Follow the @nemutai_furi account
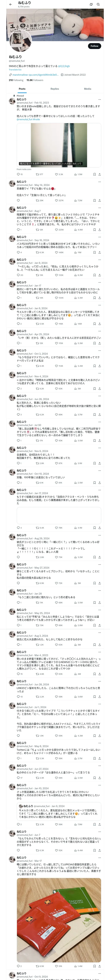This screenshot has height=980, width=110. [94, 46]
